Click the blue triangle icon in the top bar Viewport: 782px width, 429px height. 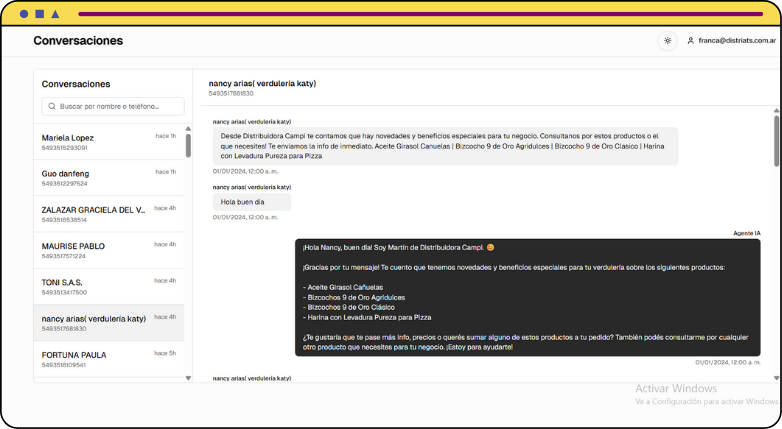pyautogui.click(x=55, y=14)
